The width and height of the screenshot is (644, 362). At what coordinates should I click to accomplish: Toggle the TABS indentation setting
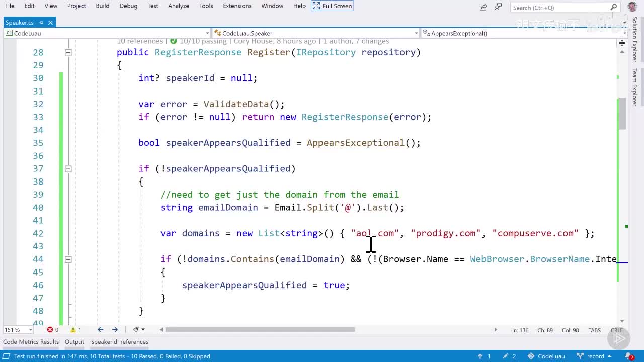[x=594, y=330]
